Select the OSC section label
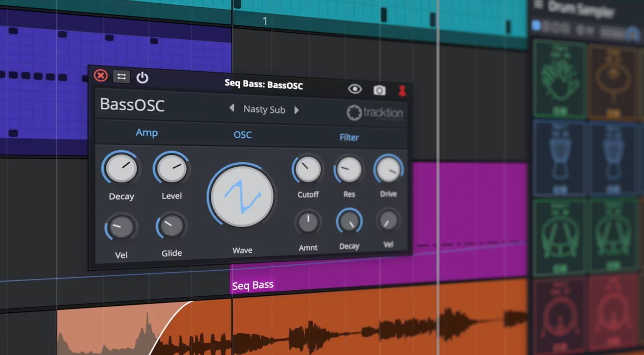 coord(243,135)
